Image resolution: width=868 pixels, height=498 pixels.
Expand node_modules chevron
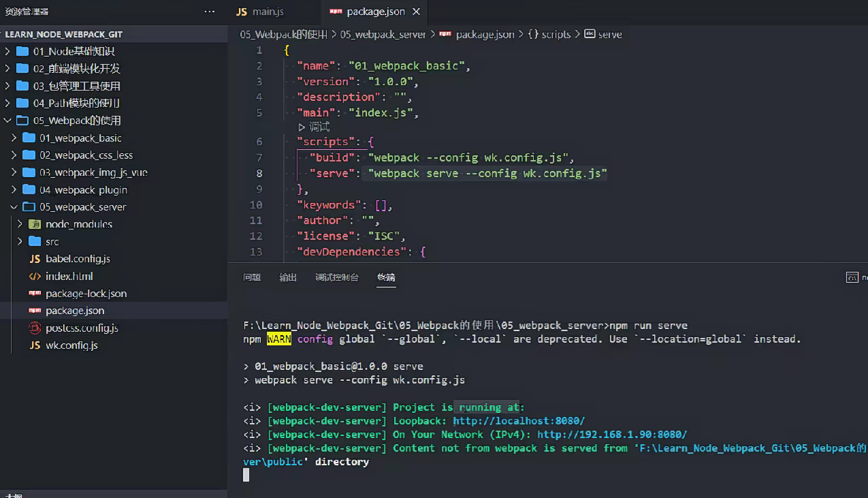(x=20, y=224)
